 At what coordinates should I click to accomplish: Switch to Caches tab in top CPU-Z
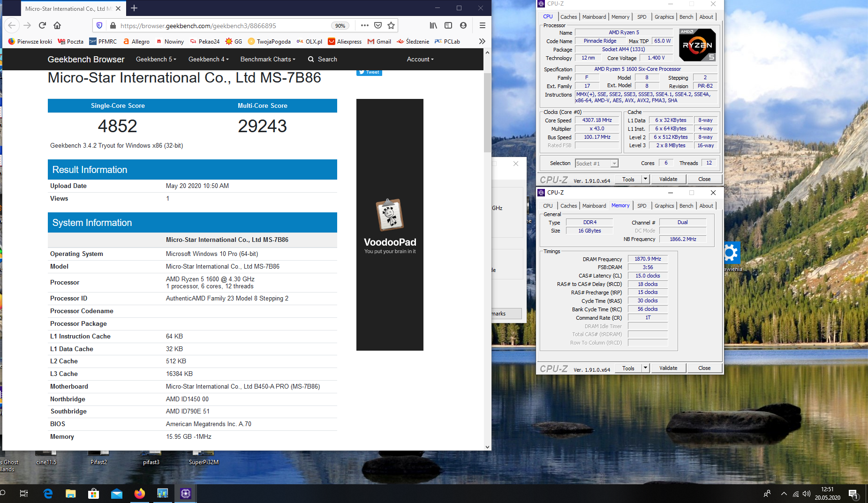point(568,17)
